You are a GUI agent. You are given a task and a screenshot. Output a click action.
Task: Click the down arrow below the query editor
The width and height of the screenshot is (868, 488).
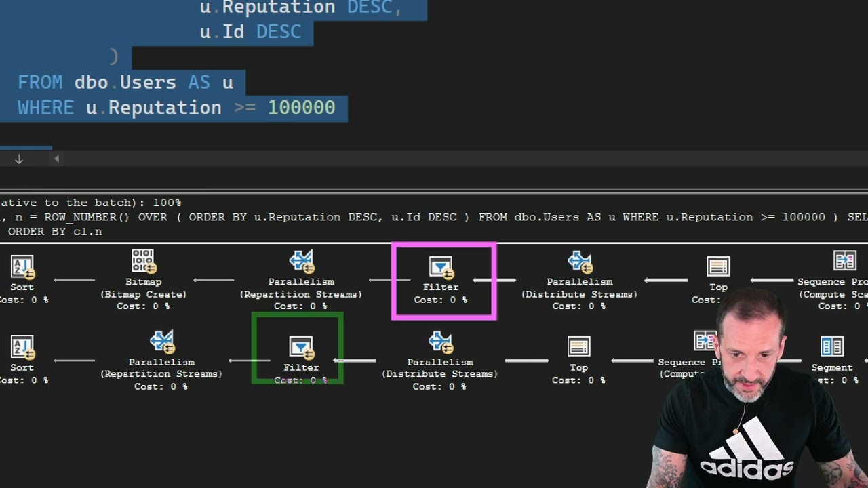[x=19, y=159]
